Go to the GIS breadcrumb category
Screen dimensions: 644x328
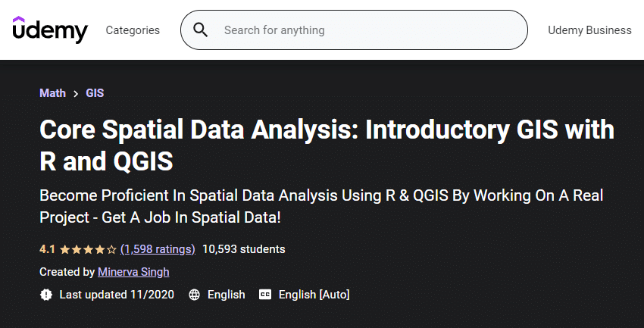click(x=95, y=93)
